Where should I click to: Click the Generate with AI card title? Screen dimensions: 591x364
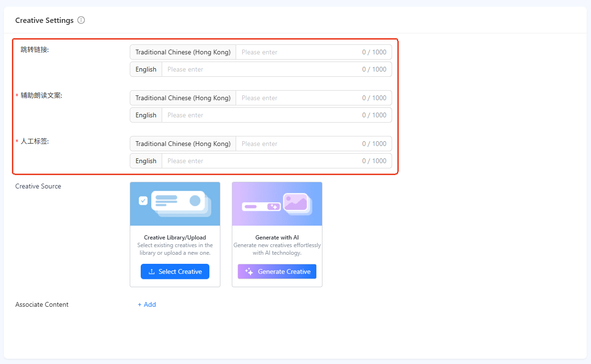coord(277,237)
